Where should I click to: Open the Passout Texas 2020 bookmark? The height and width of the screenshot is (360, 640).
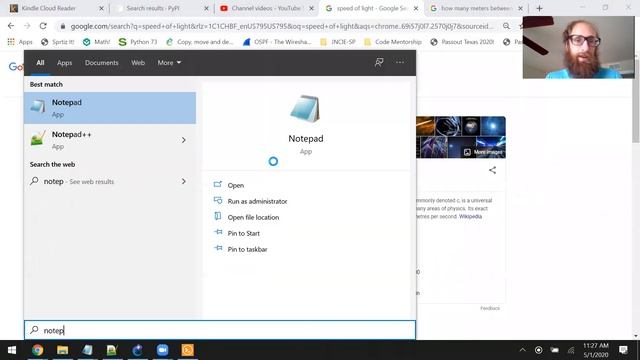point(462,42)
